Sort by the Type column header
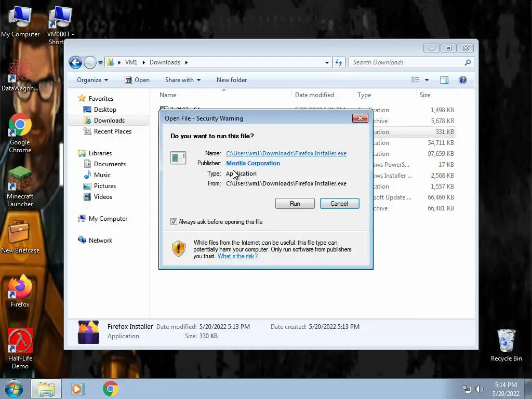Image resolution: width=532 pixels, height=399 pixels. pos(385,95)
